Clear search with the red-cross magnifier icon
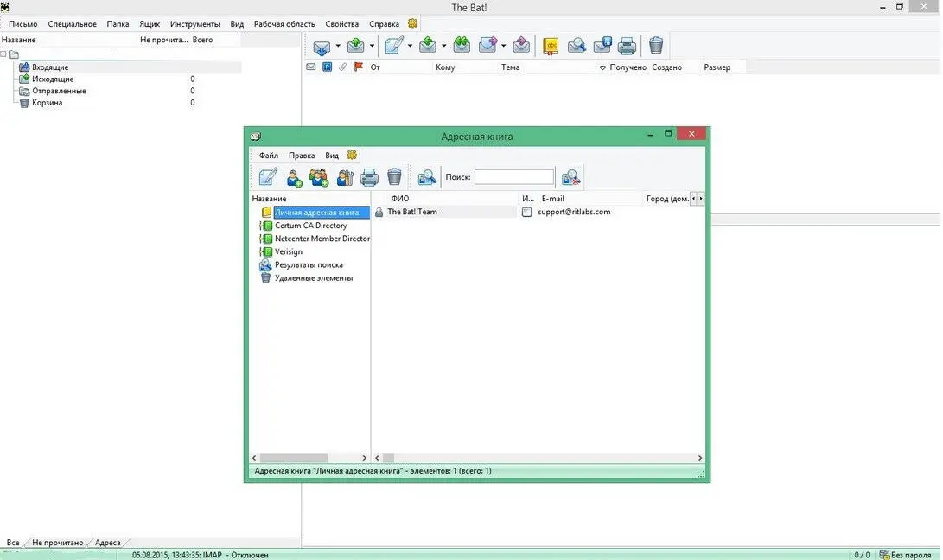The height and width of the screenshot is (560, 943). point(570,177)
